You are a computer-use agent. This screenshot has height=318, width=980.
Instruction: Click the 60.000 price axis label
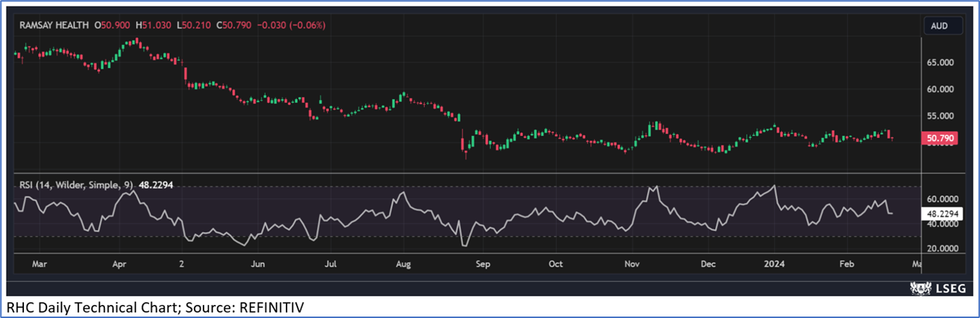click(942, 90)
